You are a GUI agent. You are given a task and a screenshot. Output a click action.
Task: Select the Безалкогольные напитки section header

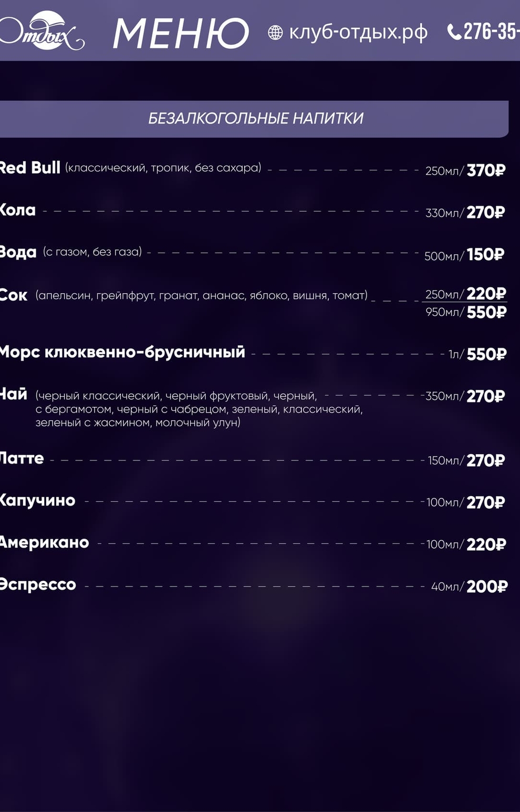(255, 118)
